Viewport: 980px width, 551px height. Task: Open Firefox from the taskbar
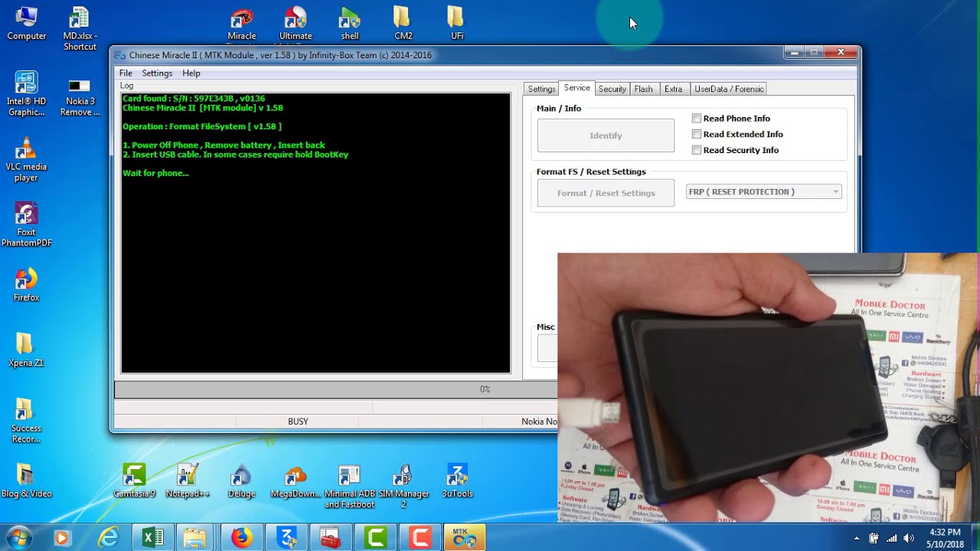[x=242, y=538]
